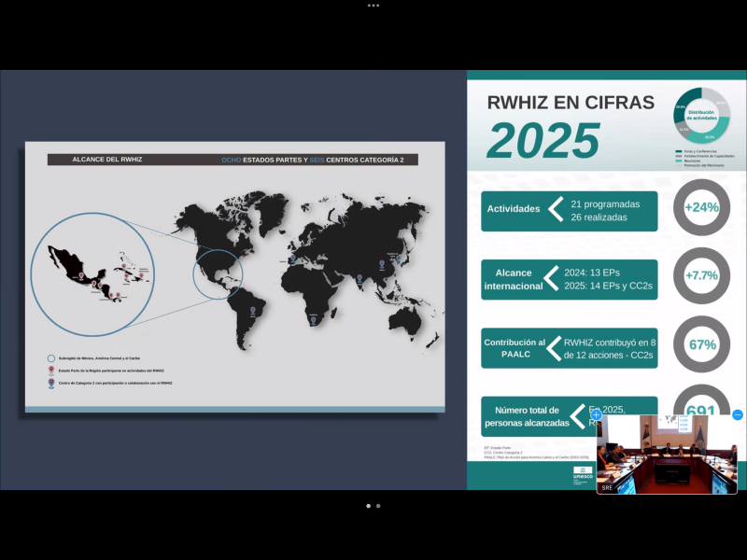The height and width of the screenshot is (560, 747).
Task: Click the South Africa location pin on map
Action: 313,320
